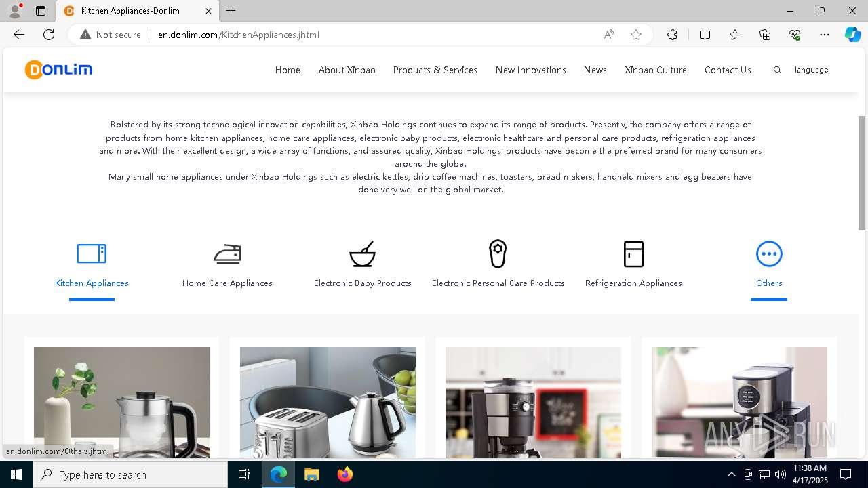
Task: Open File Explorer from the taskbar
Action: [311, 474]
